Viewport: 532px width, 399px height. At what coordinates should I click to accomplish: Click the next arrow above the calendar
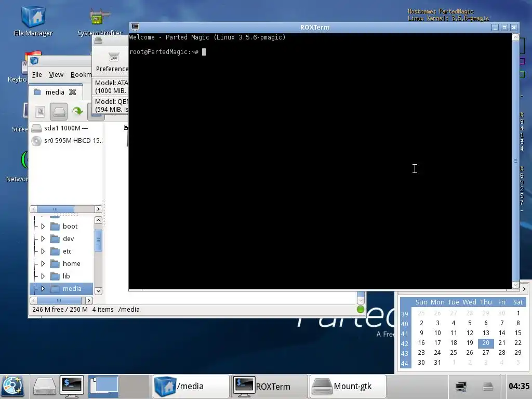pyautogui.click(x=524, y=289)
